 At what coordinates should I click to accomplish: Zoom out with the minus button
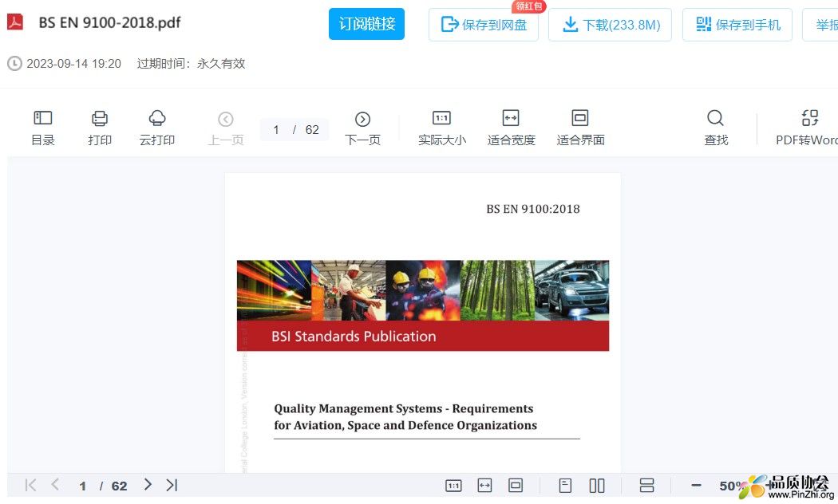(x=696, y=486)
